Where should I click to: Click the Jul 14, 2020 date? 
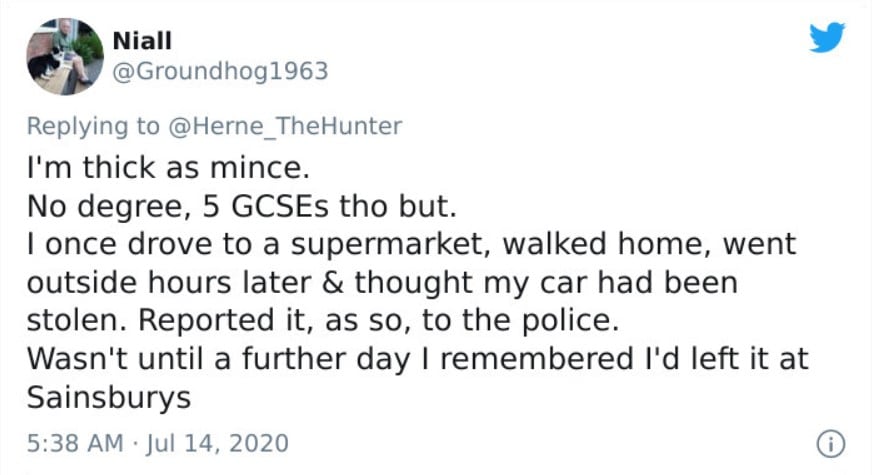coord(217,443)
